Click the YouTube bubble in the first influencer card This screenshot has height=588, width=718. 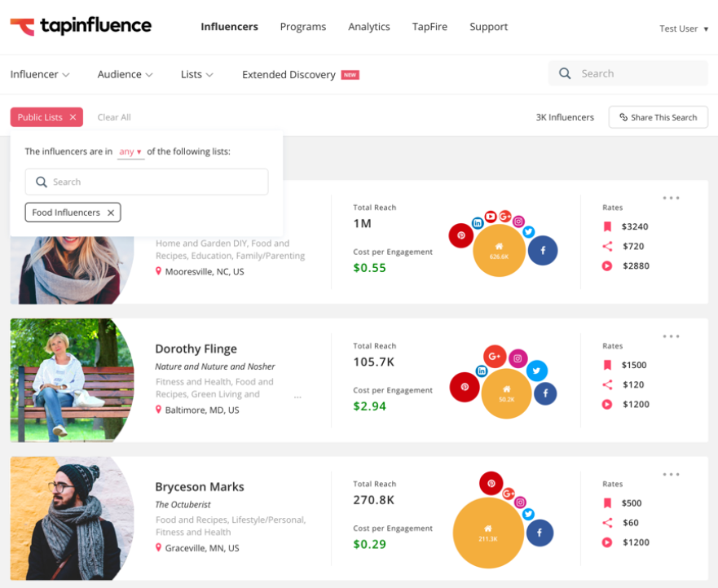490,217
